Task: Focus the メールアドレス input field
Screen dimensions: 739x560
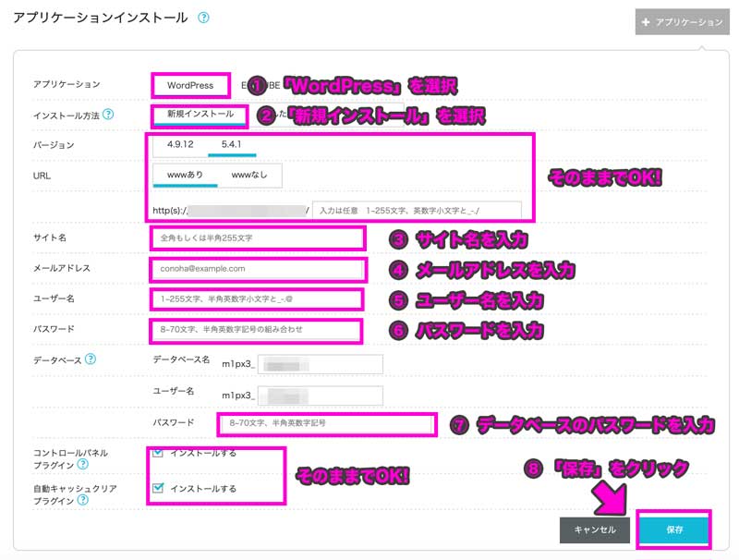Action: (258, 269)
